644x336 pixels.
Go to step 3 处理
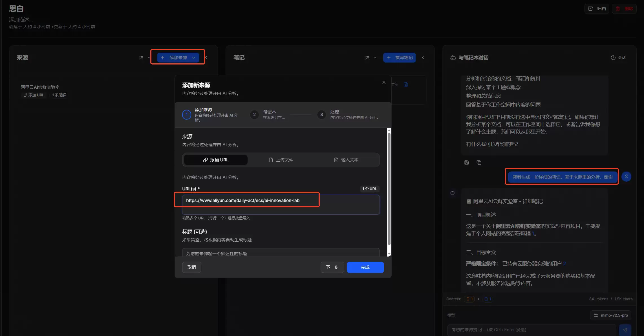tap(348, 115)
